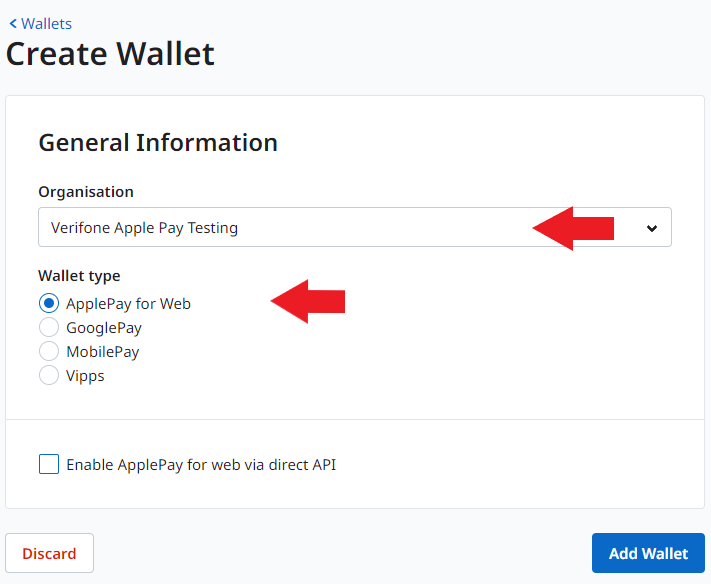This screenshot has height=584, width=711.
Task: Click the General Information section title
Action: [158, 143]
